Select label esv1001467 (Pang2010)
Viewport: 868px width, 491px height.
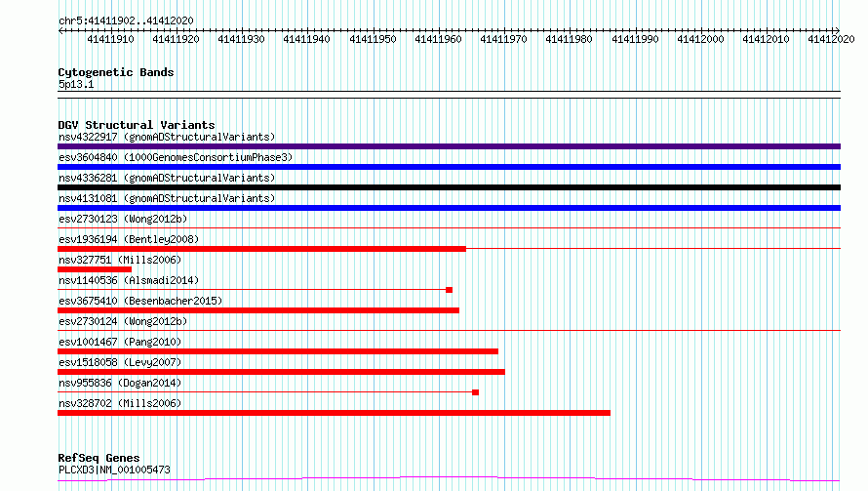point(120,342)
